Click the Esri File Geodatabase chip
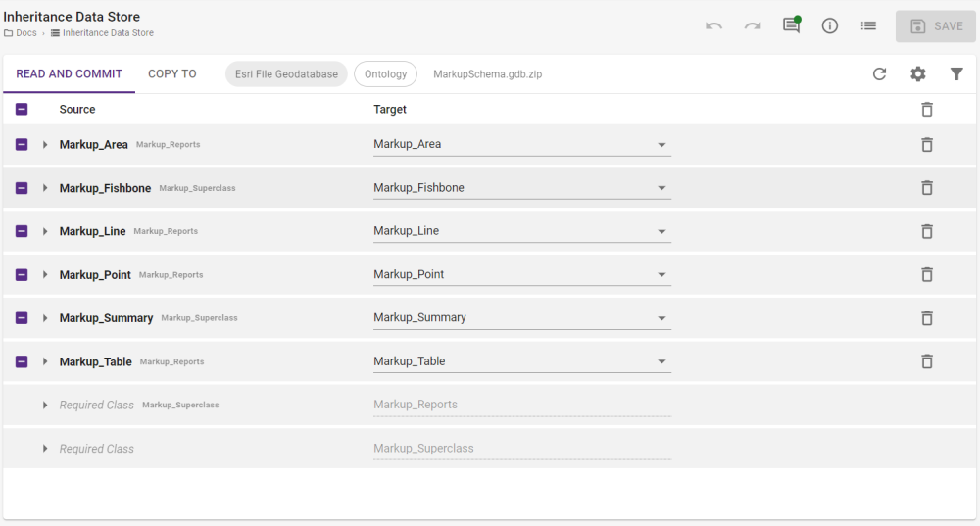Image resolution: width=980 pixels, height=526 pixels. (x=286, y=74)
